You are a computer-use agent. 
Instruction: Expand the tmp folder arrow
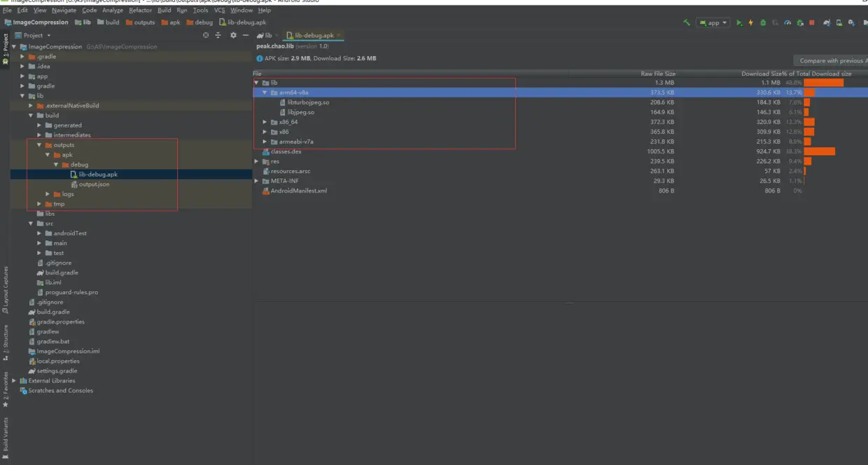point(39,204)
